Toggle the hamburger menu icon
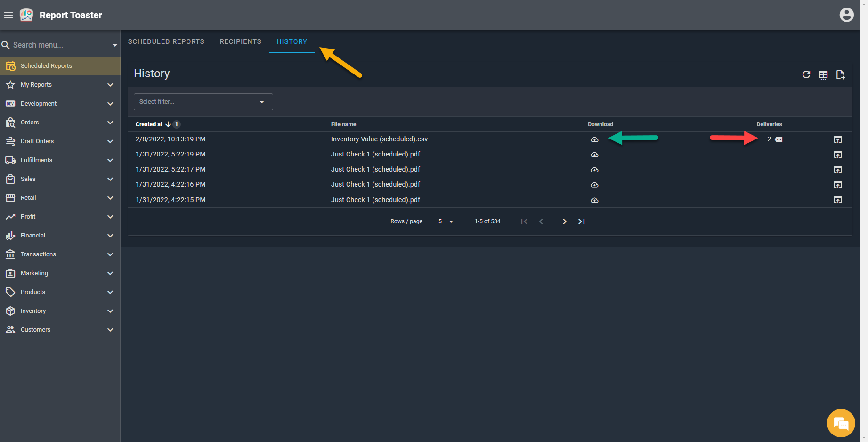Screen dimensions: 868x442 click(x=8, y=15)
